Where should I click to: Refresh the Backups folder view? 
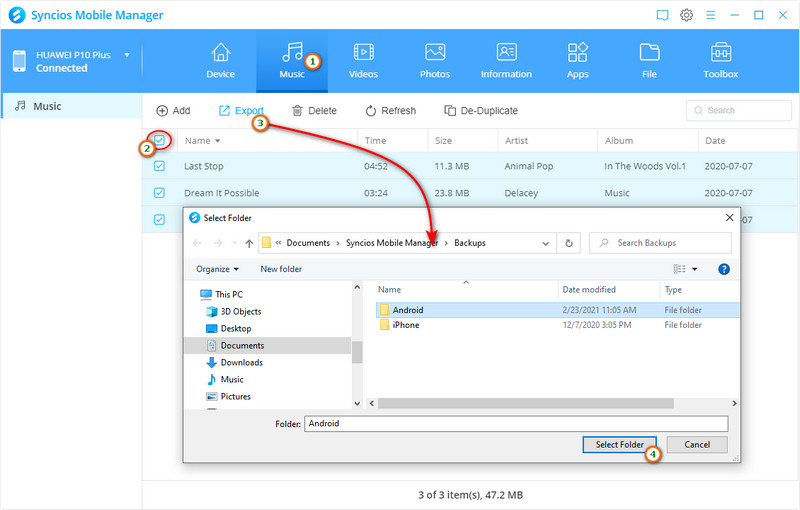569,243
